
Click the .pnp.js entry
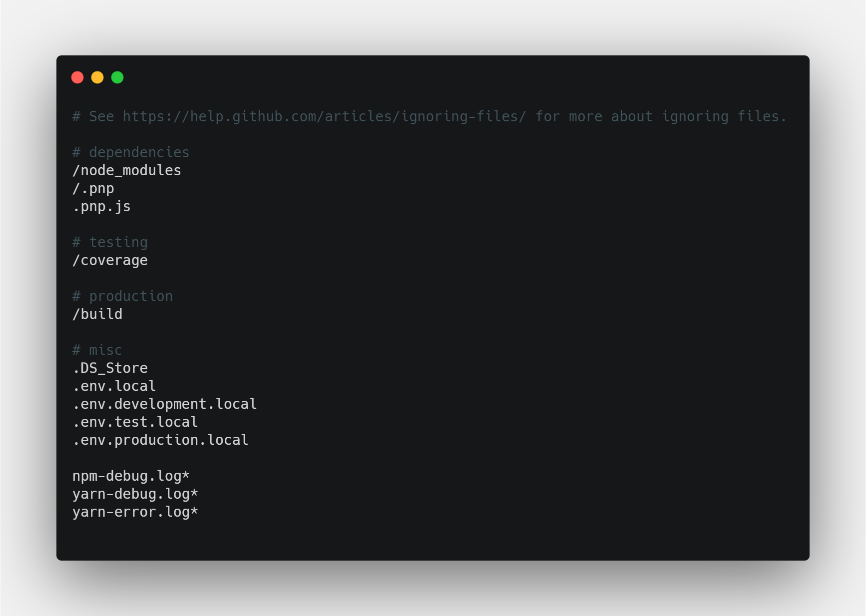tap(101, 206)
